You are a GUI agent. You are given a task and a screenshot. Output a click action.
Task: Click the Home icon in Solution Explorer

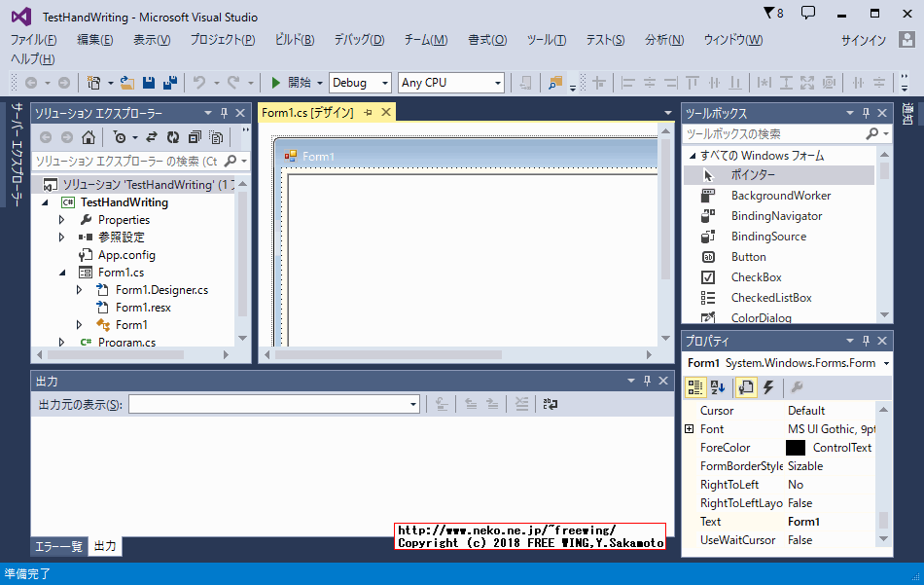[88, 137]
